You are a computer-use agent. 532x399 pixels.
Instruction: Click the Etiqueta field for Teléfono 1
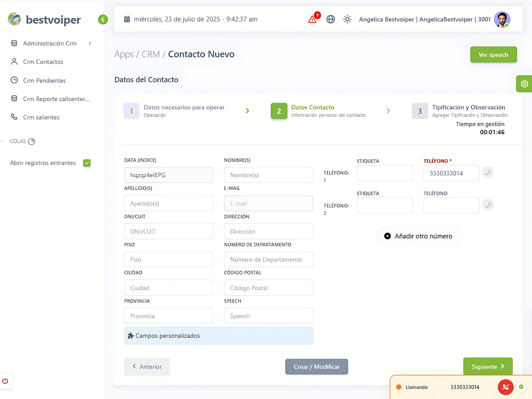coord(385,173)
